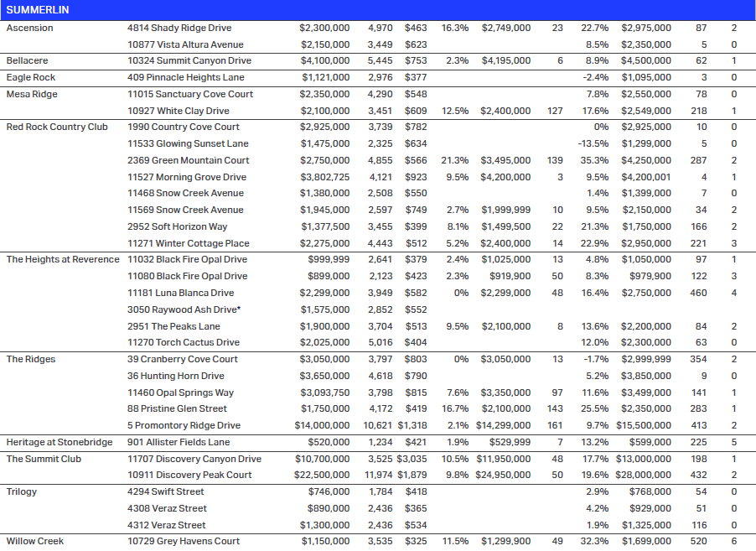Select The Ridges community name
Viewport: 756px width, 551px height.
[x=31, y=359]
